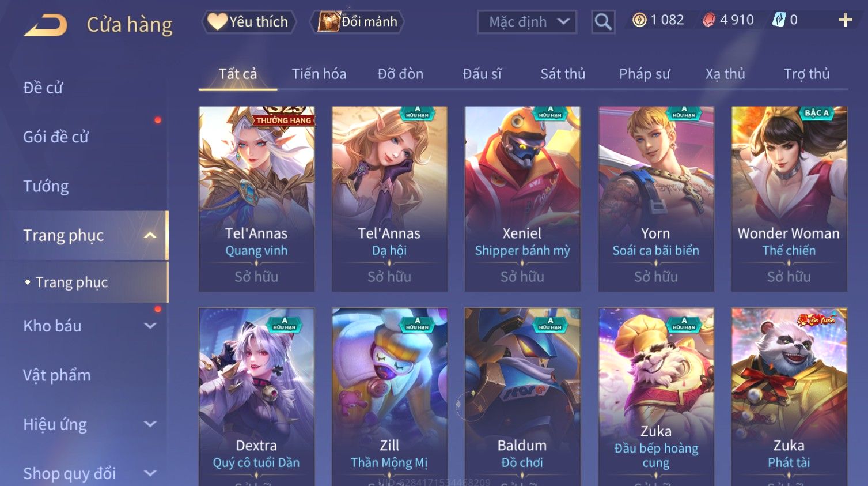Select the Tiến hóa tab
The width and height of the screenshot is (868, 486).
click(x=319, y=74)
